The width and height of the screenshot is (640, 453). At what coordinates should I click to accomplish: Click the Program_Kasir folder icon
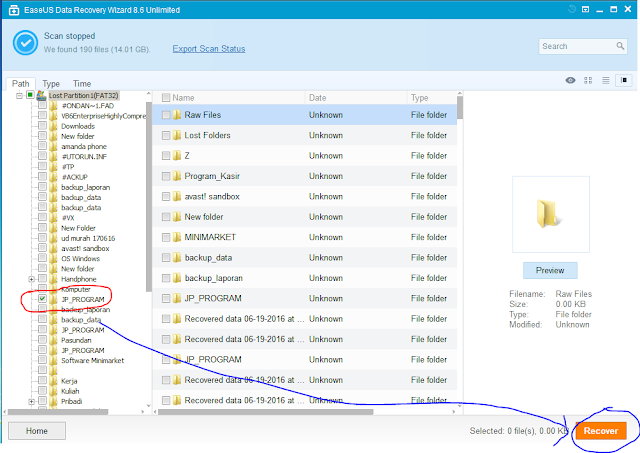click(177, 176)
